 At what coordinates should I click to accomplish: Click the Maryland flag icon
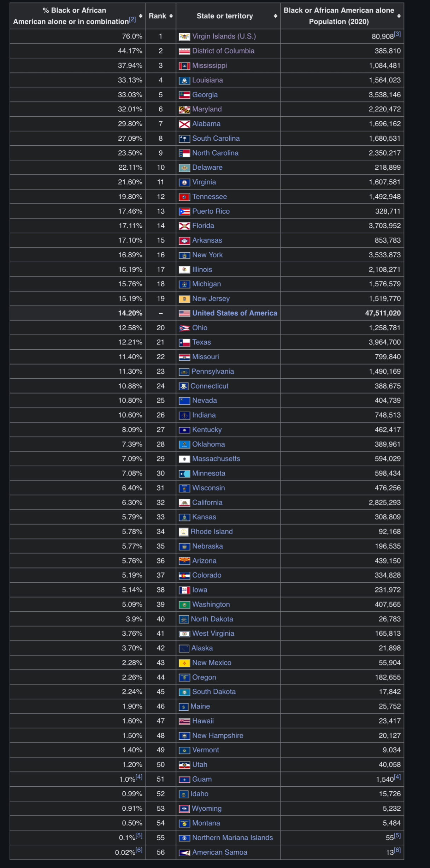click(x=184, y=110)
